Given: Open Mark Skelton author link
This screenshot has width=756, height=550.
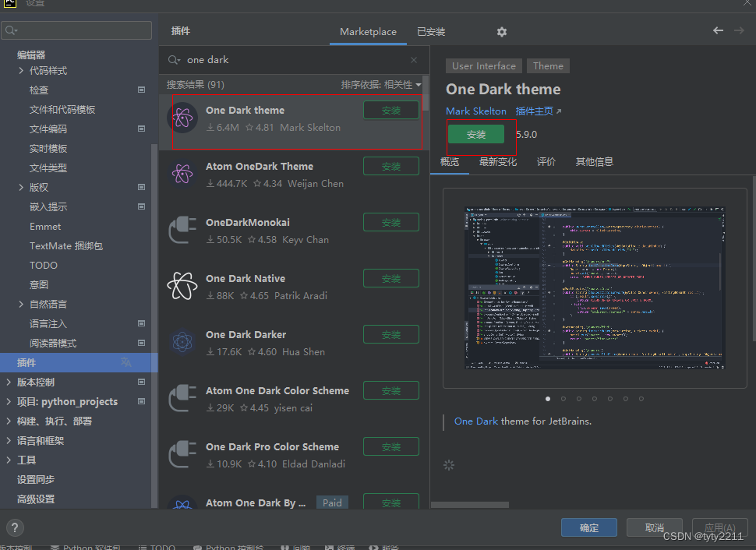Looking at the screenshot, I should [476, 111].
